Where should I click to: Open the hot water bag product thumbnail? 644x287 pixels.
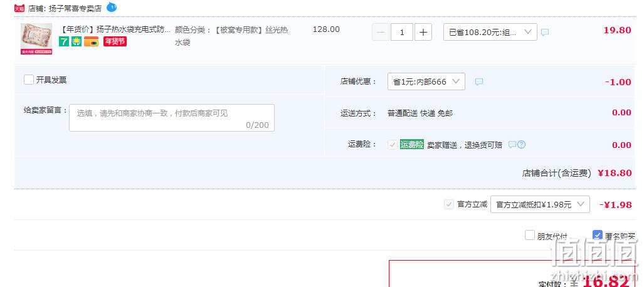coord(36,39)
